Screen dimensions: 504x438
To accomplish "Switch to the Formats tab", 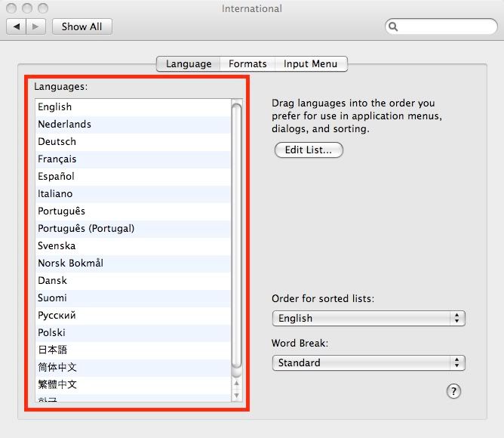I will pos(247,64).
